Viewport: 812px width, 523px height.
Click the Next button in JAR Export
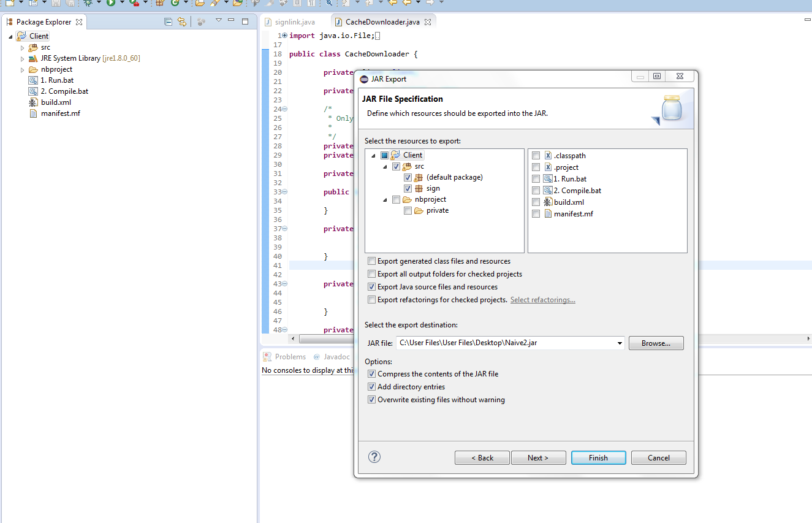point(538,458)
